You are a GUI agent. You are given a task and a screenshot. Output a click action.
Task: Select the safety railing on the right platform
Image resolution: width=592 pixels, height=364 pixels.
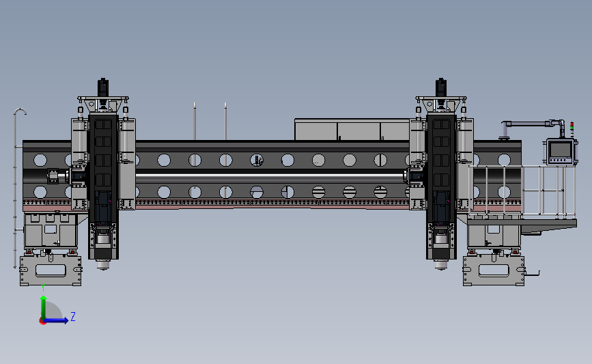pos(522,192)
